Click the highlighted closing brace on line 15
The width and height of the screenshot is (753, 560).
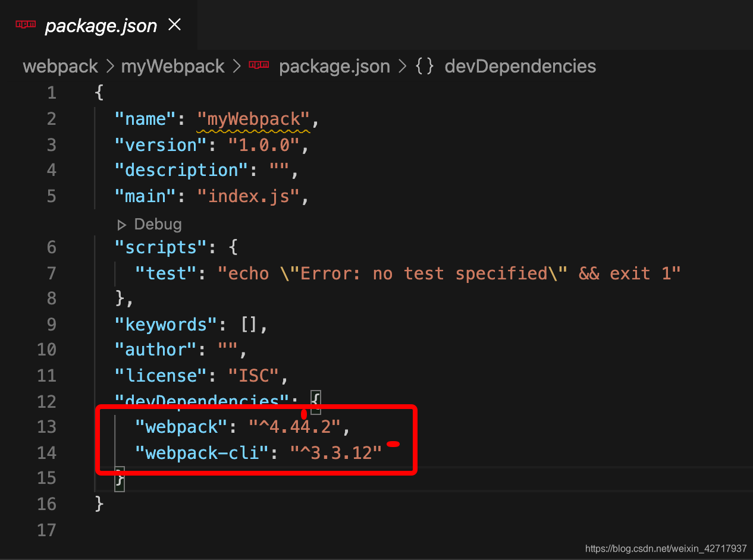(x=120, y=479)
